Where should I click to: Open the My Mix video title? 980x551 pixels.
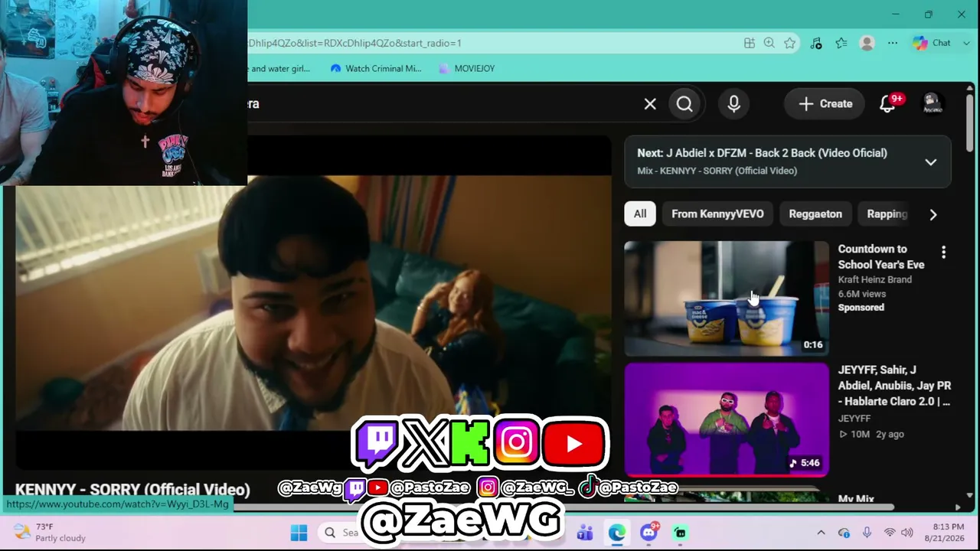click(x=856, y=499)
